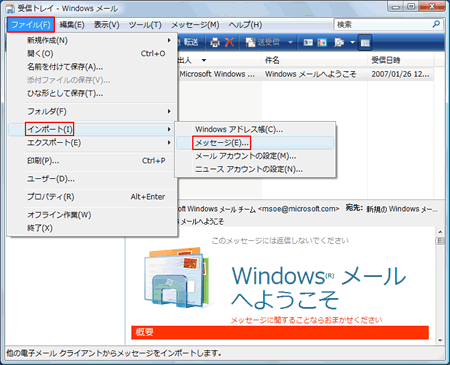The width and height of the screenshot is (450, 365).
Task: Click the 送受信 send/receive button
Action: point(262,42)
